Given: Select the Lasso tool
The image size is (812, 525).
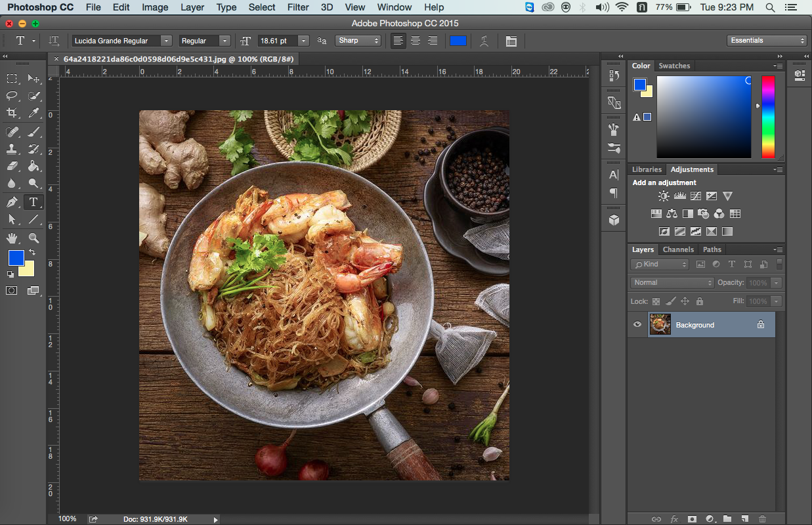Looking at the screenshot, I should 12,96.
